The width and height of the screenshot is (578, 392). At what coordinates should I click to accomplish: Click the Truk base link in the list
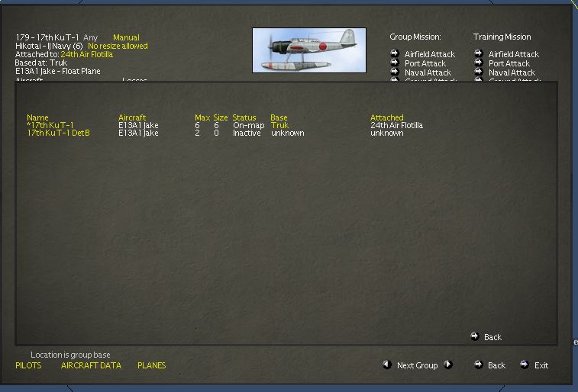pos(279,125)
